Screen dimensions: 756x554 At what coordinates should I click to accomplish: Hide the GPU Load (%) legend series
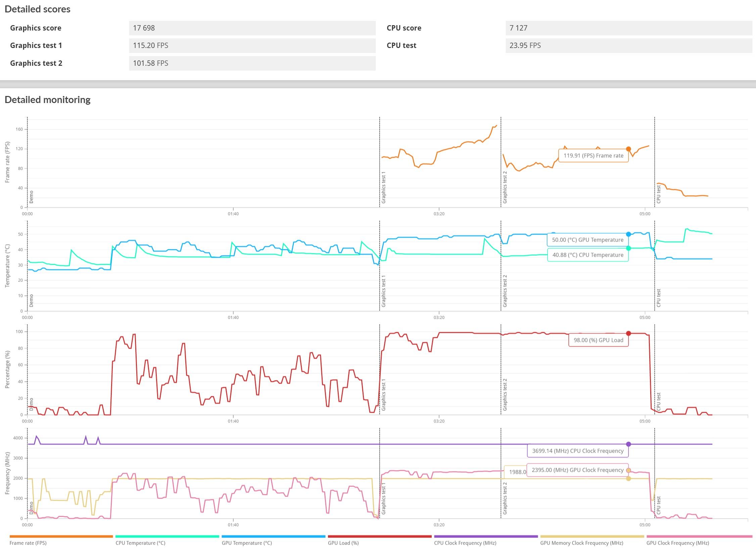(343, 543)
